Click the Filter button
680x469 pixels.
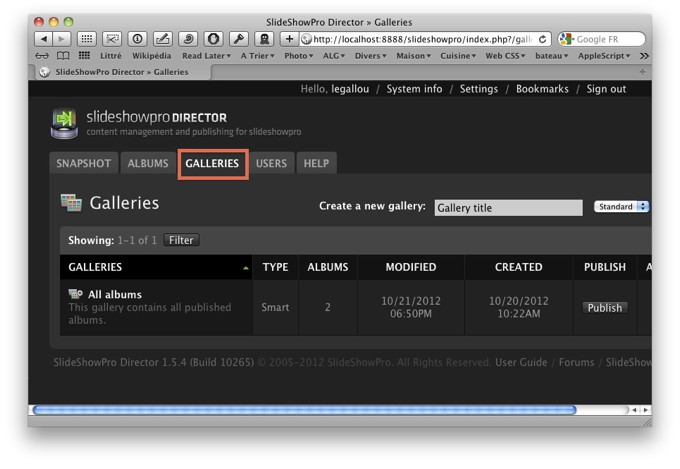click(x=181, y=240)
